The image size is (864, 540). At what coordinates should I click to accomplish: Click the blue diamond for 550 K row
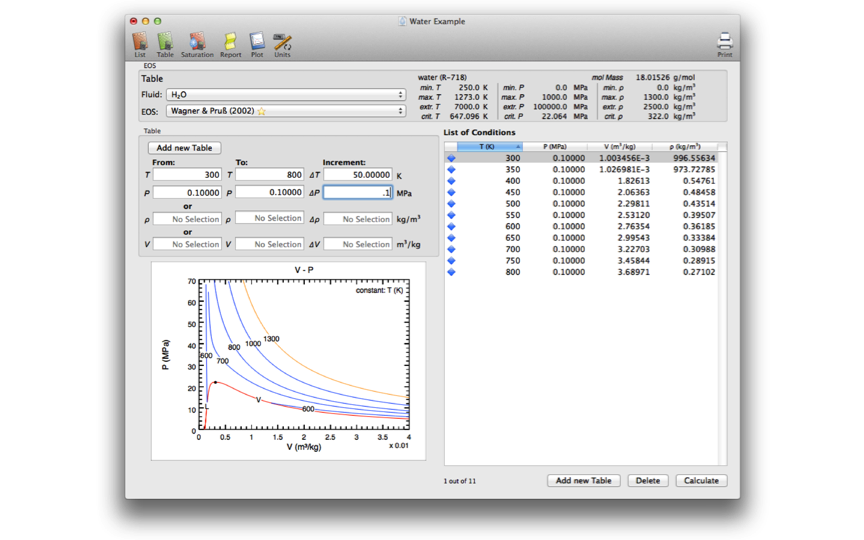click(451, 215)
